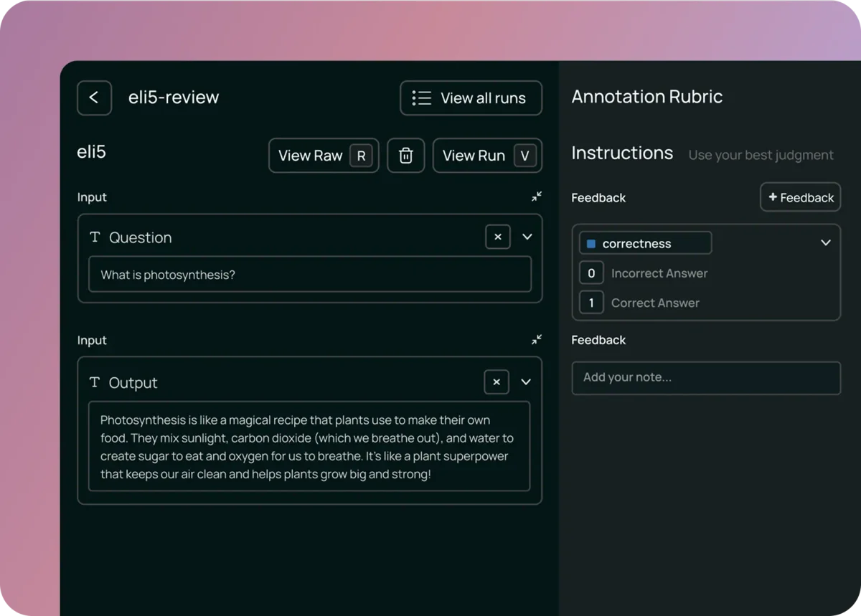This screenshot has width=861, height=616.
Task: Collapse the Output section with arrows icon
Action: (x=536, y=339)
